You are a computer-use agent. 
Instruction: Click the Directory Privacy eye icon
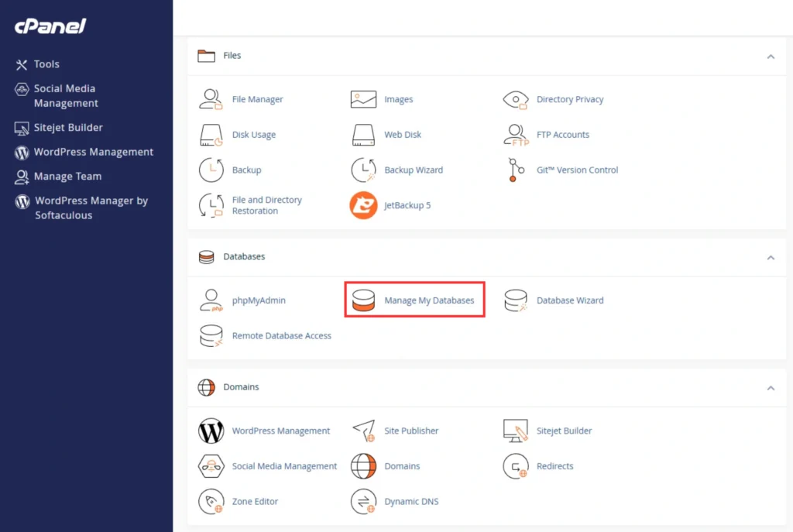click(515, 100)
